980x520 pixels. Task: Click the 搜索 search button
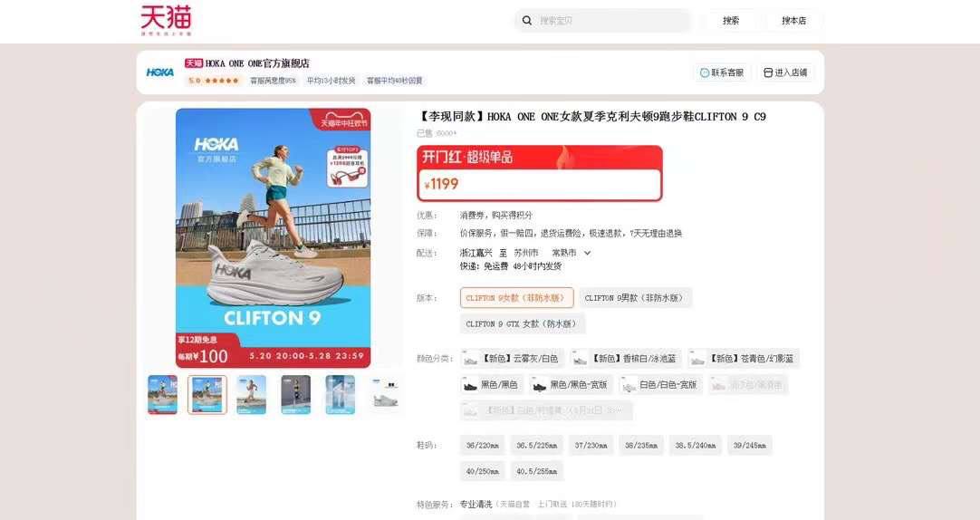[x=731, y=21]
